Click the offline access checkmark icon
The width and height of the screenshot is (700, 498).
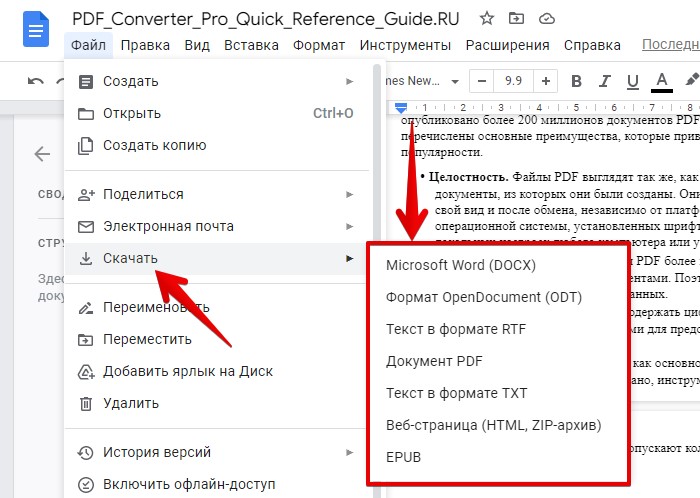[x=86, y=485]
